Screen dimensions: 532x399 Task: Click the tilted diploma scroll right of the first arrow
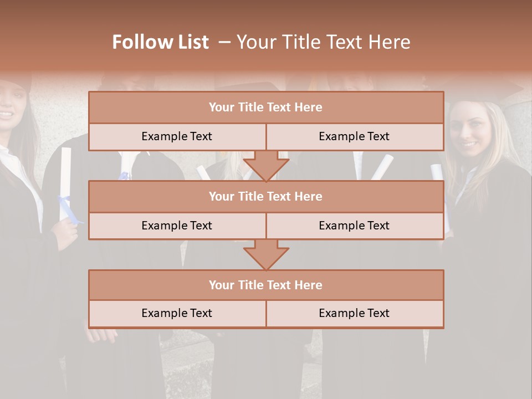382,167
